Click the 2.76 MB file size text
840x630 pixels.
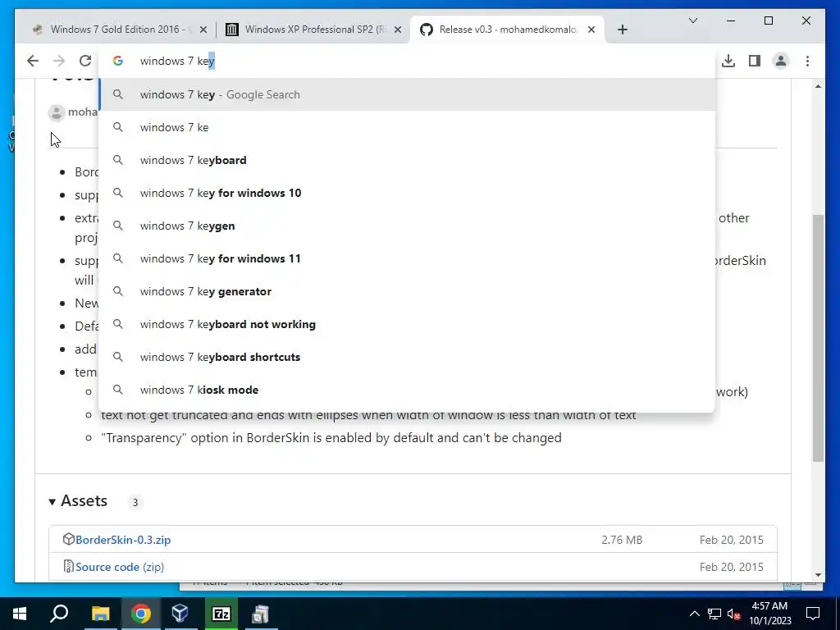622,540
